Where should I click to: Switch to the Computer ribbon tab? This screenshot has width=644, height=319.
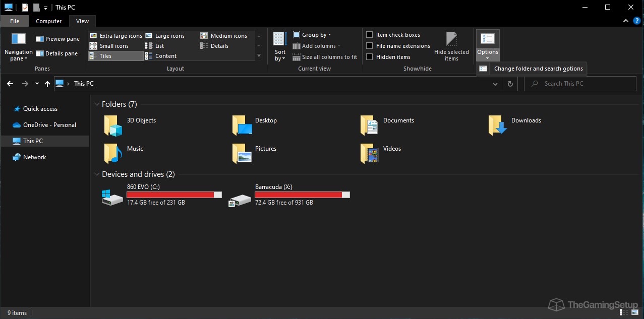pos(49,21)
